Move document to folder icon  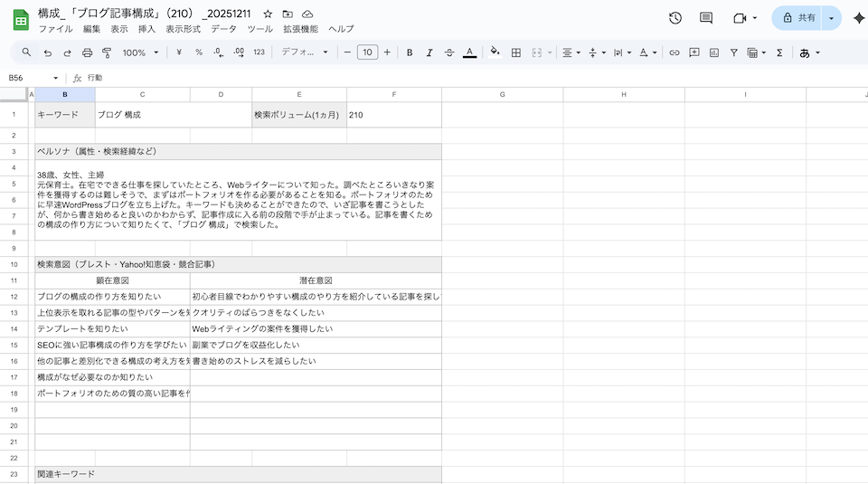tap(288, 14)
